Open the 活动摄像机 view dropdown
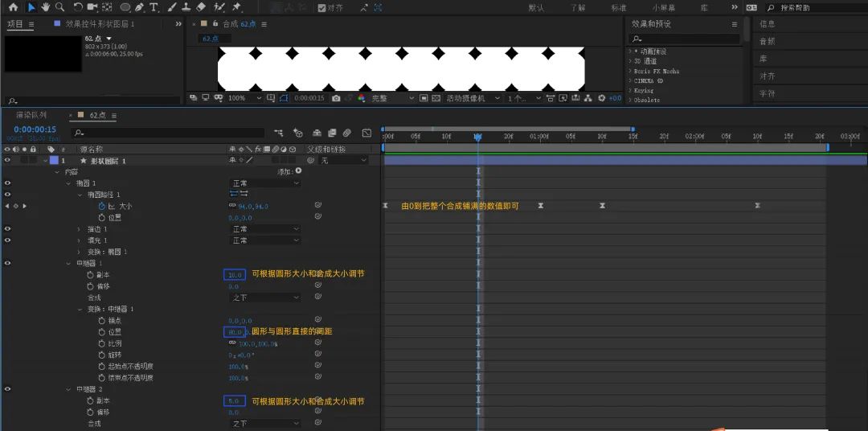The image size is (868, 431). coord(473,98)
